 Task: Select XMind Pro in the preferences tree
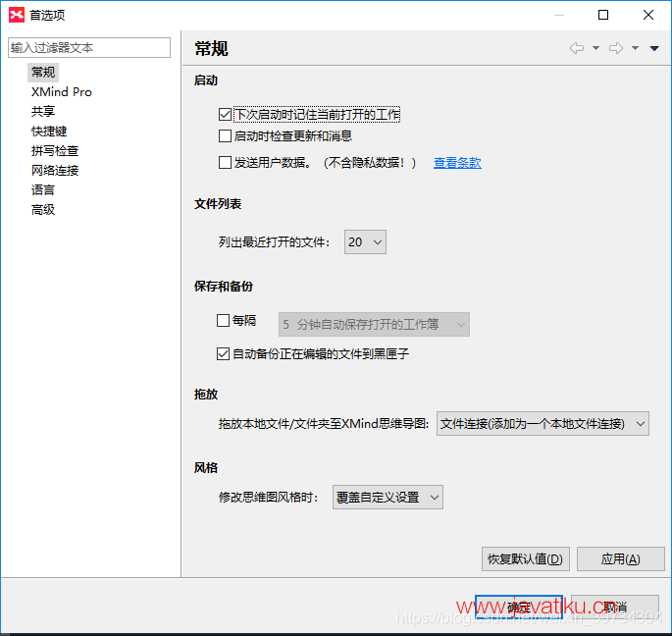(61, 91)
